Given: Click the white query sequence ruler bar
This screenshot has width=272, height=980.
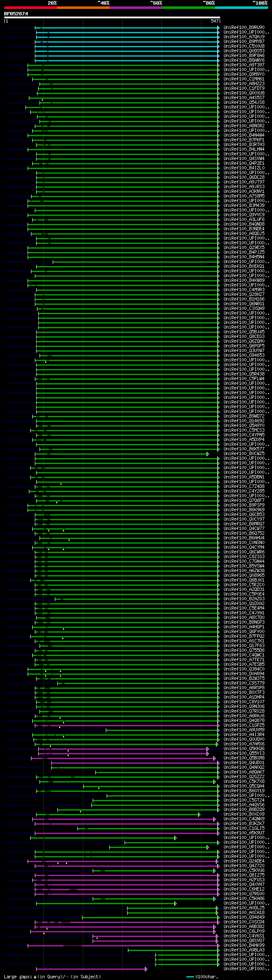Looking at the screenshot, I should [x=112, y=18].
